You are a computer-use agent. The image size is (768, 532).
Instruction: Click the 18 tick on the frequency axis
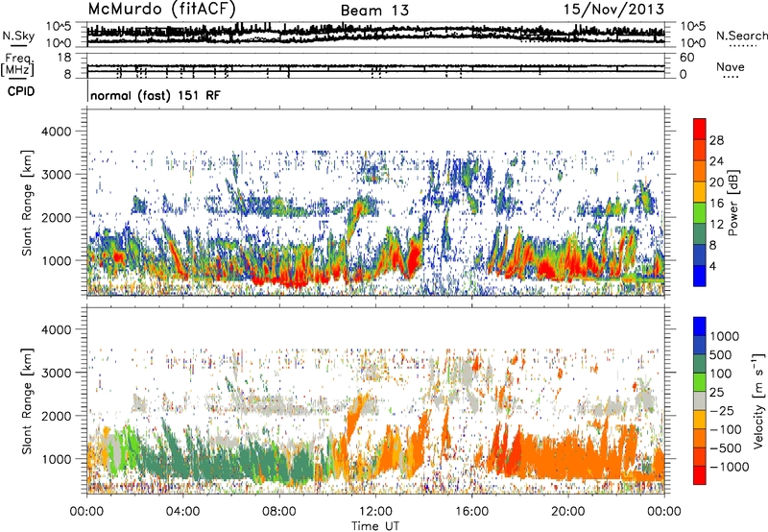[63, 57]
